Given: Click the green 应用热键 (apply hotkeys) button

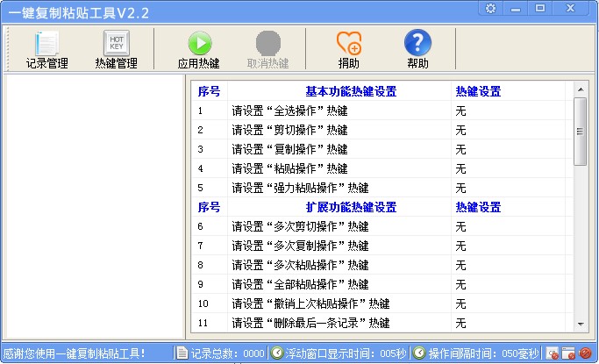Looking at the screenshot, I should coord(199,49).
